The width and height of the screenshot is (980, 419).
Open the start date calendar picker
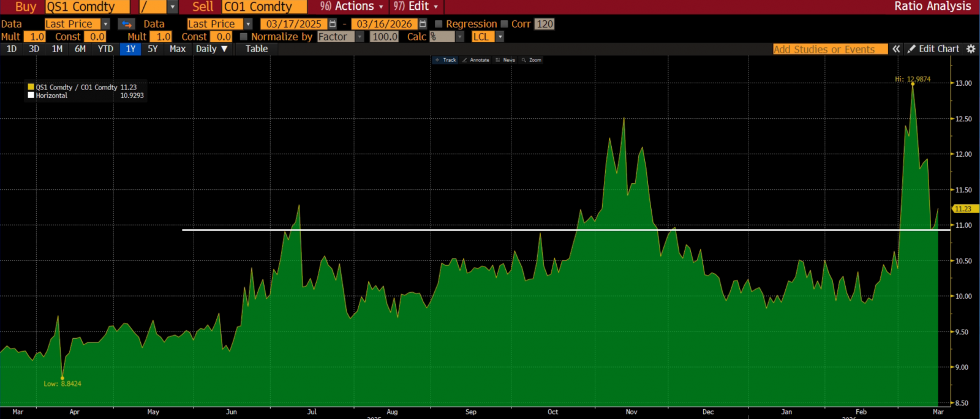[333, 24]
